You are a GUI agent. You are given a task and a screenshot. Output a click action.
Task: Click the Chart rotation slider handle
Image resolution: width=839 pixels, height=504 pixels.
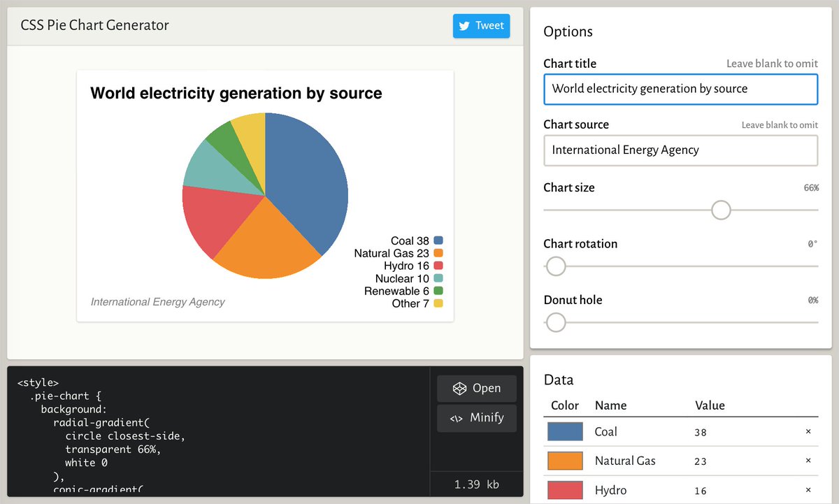(x=556, y=266)
